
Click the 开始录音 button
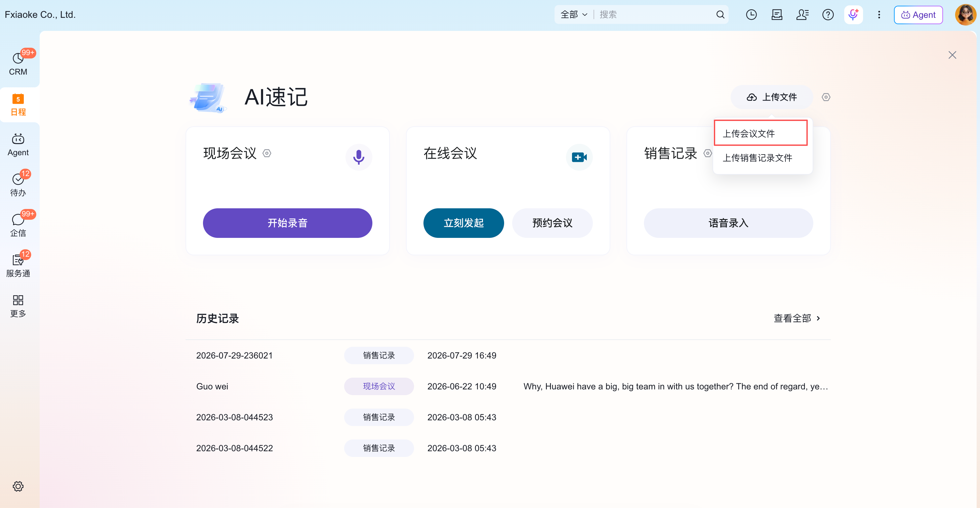coord(288,223)
